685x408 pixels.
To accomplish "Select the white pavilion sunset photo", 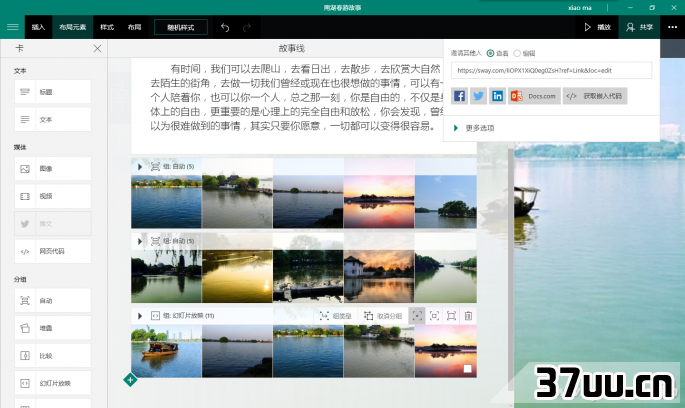I will point(379,277).
